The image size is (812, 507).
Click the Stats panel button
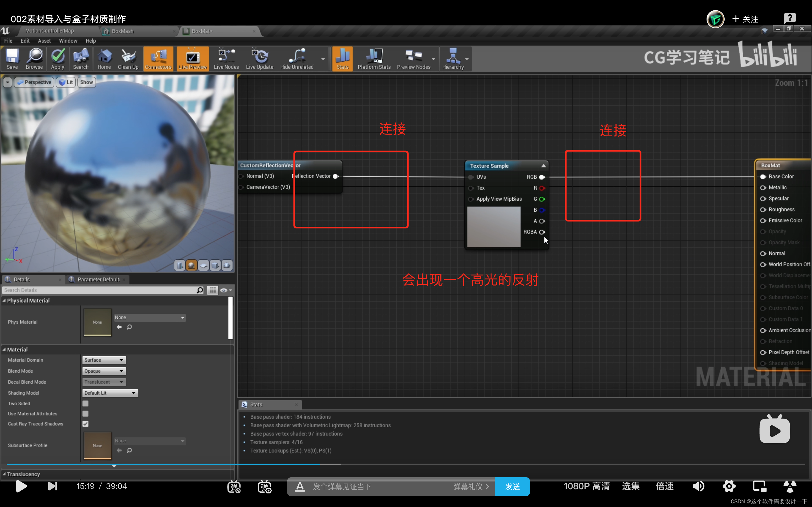pos(343,58)
